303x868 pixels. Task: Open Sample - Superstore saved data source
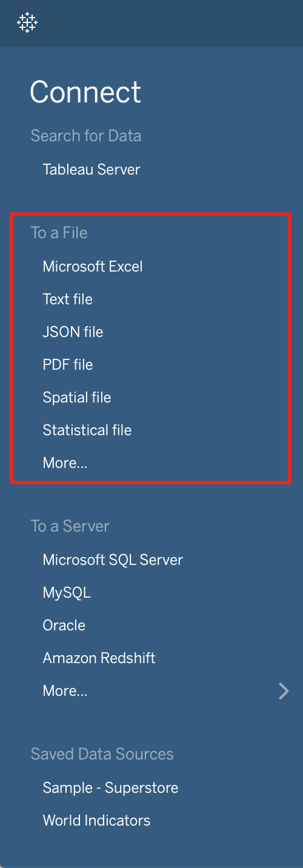(x=110, y=788)
